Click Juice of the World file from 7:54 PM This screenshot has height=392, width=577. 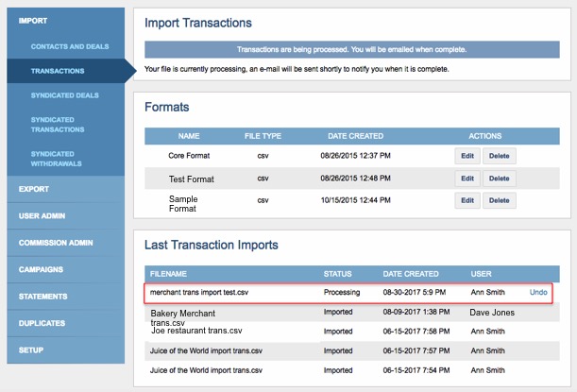click(x=206, y=370)
